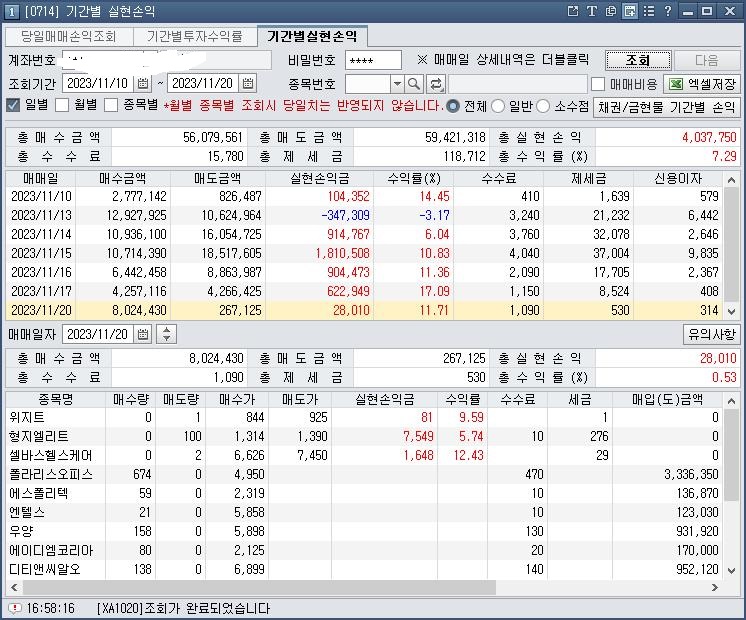Click the pop-out window icon in title bar
This screenshot has width=746, height=620.
[573, 11]
